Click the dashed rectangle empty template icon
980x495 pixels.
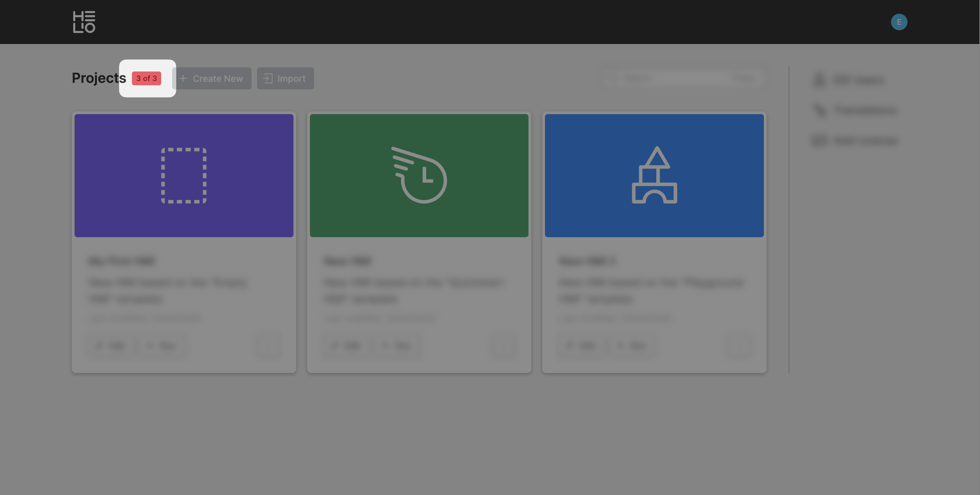tap(184, 175)
